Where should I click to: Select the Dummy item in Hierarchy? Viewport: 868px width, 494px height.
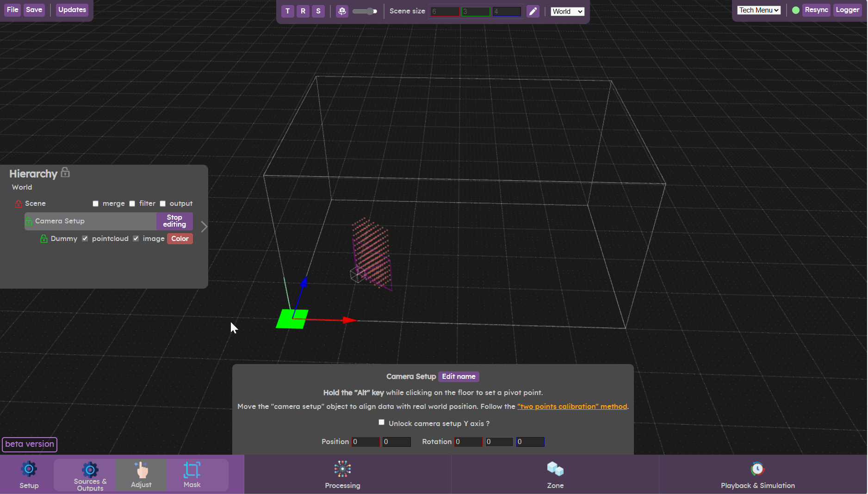(64, 239)
